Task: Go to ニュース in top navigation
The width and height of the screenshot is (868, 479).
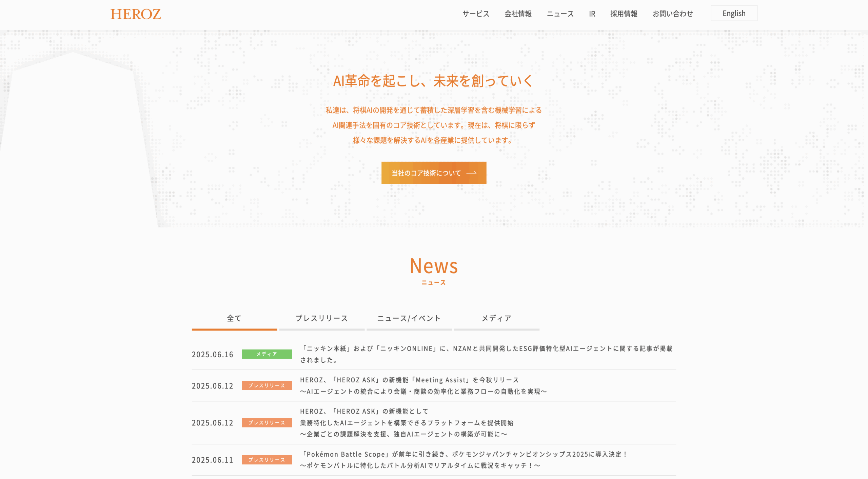Action: [x=560, y=14]
